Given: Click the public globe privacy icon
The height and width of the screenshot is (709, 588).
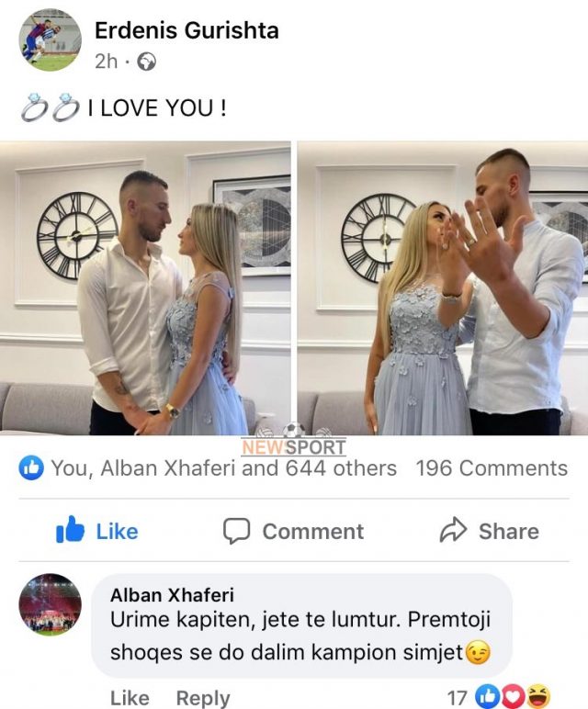Looking at the screenshot, I should (x=147, y=62).
